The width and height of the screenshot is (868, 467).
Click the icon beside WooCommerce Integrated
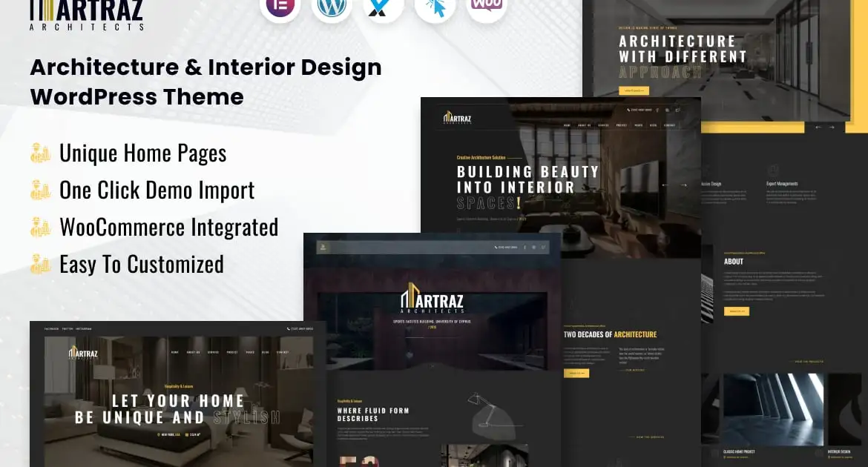[40, 228]
